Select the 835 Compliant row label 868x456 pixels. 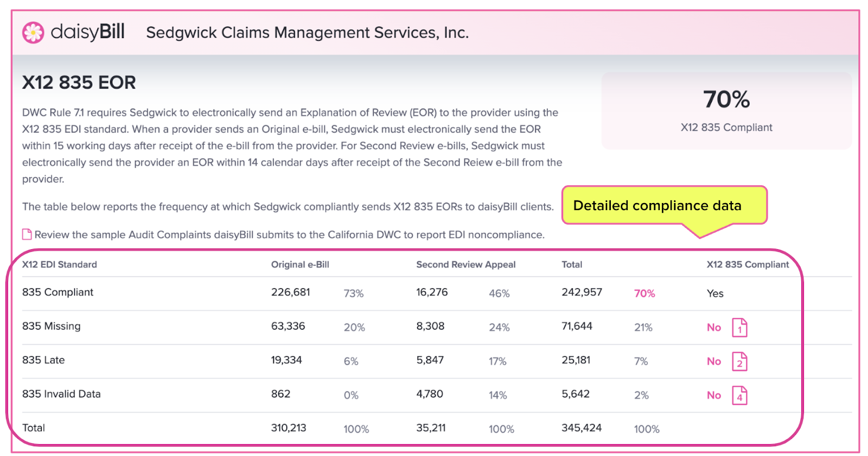click(58, 292)
